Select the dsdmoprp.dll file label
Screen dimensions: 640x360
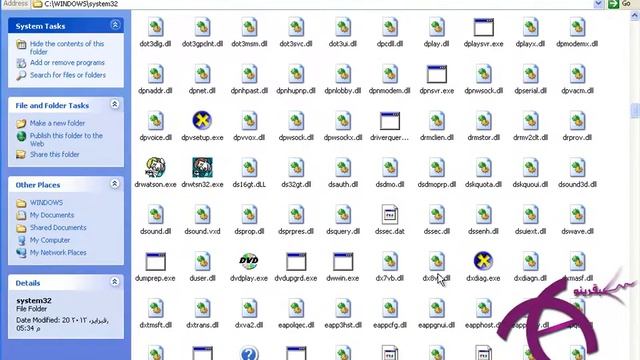[x=437, y=184]
